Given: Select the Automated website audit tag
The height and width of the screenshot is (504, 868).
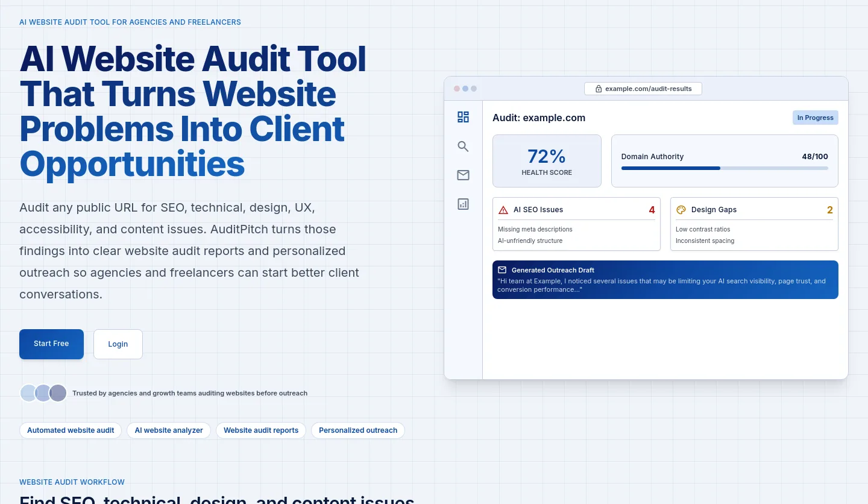Looking at the screenshot, I should [x=71, y=430].
